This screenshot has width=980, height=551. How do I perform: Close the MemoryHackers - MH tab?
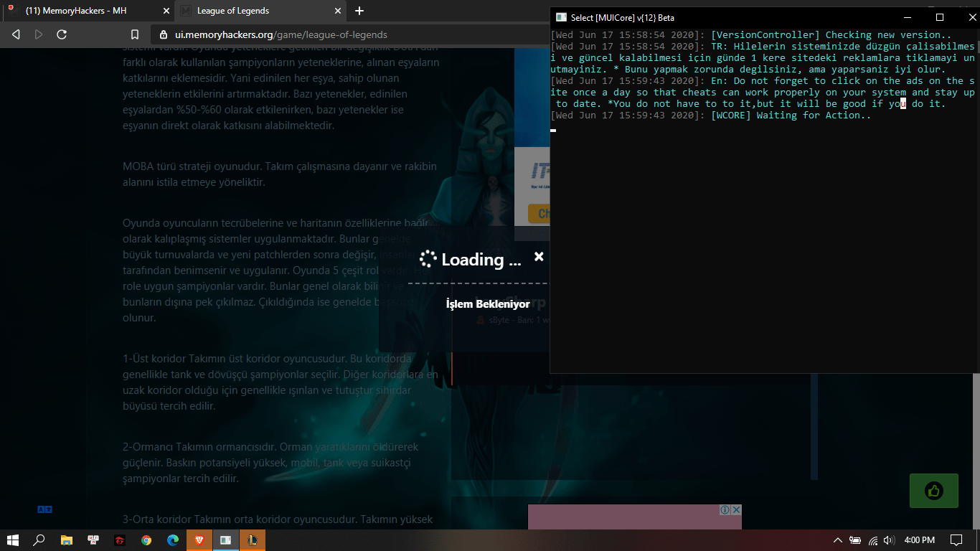click(166, 11)
